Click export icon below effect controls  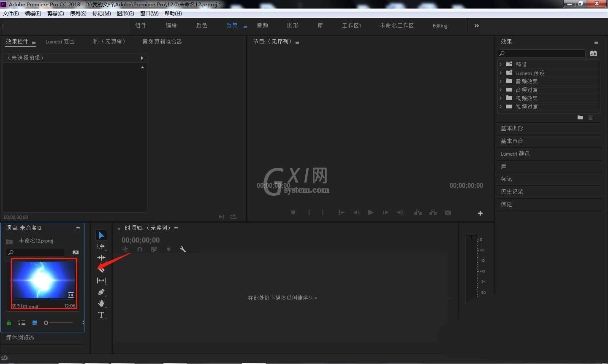pos(233,217)
